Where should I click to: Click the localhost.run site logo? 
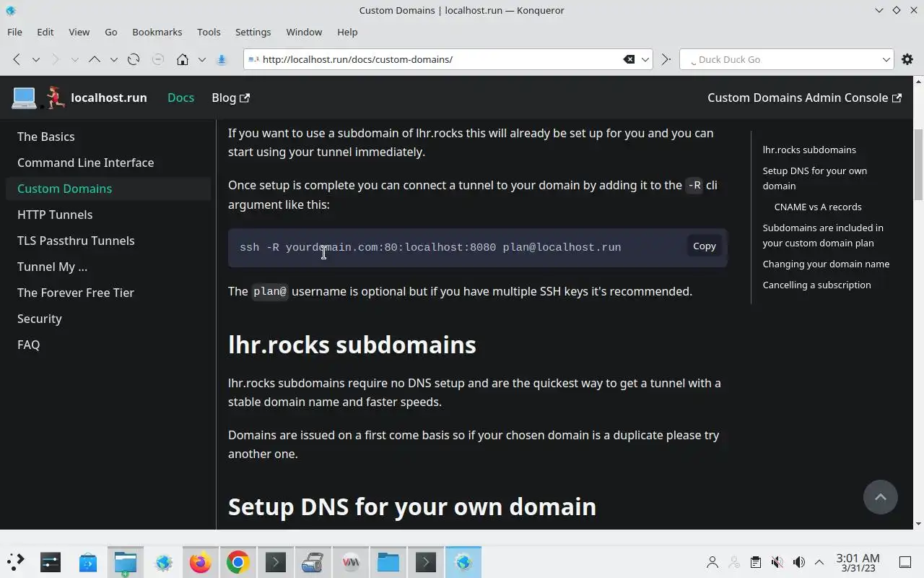click(79, 98)
